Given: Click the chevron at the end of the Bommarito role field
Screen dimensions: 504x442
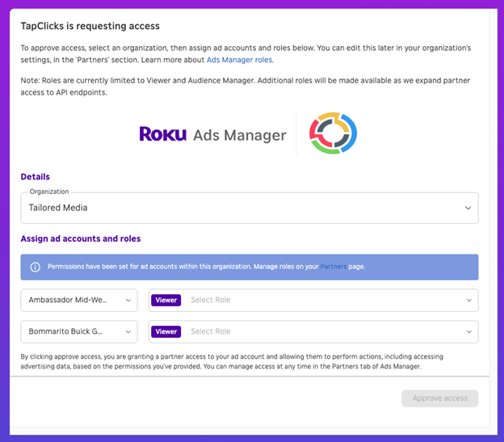Looking at the screenshot, I should tap(469, 332).
